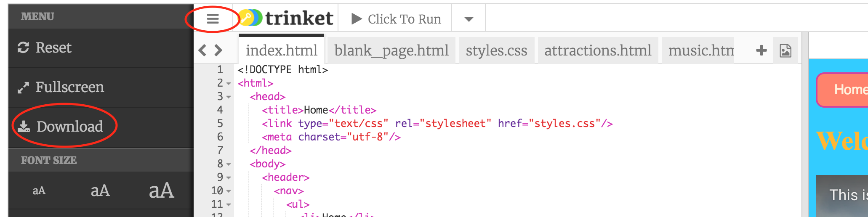Click the hamburger menu icon

(x=213, y=19)
